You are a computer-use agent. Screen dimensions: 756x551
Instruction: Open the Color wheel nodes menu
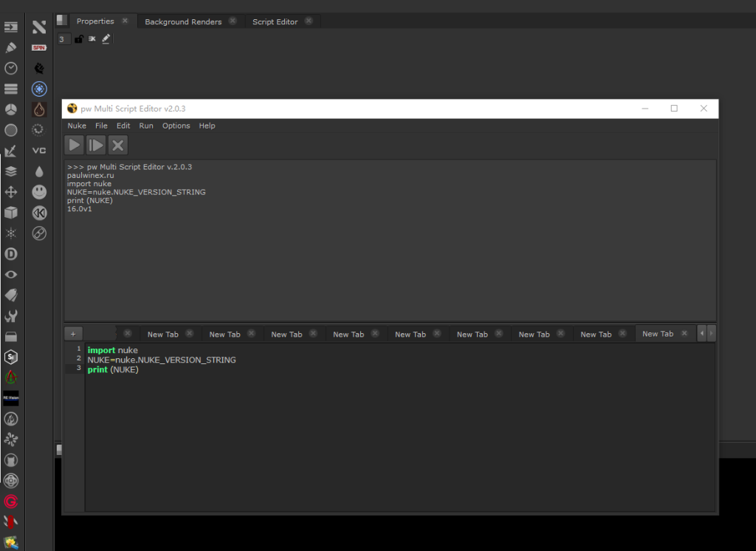pos(11,109)
